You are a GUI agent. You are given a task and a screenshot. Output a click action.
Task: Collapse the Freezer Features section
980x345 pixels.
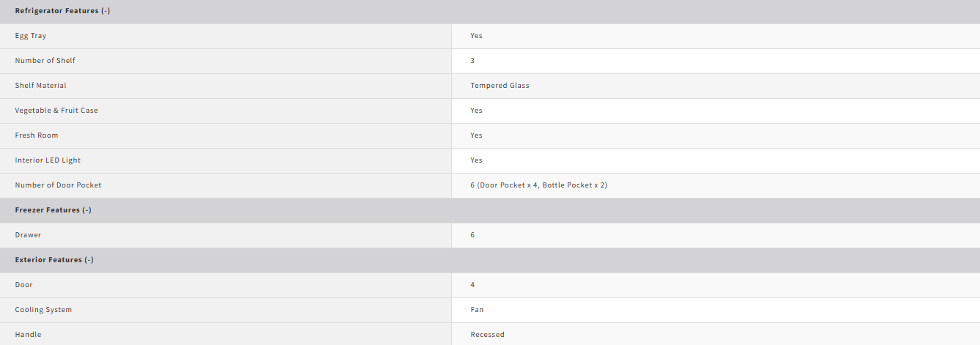[53, 210]
